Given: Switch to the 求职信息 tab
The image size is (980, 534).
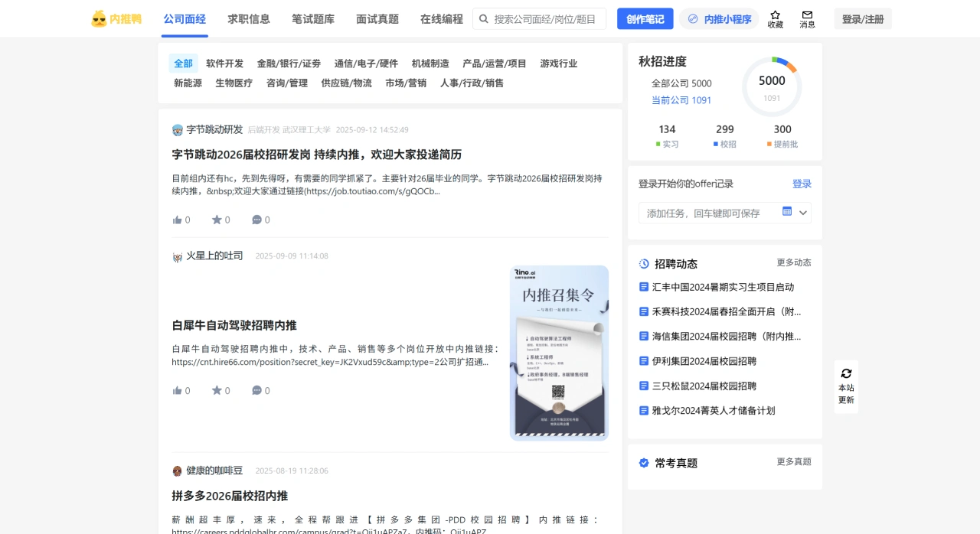Looking at the screenshot, I should point(248,18).
